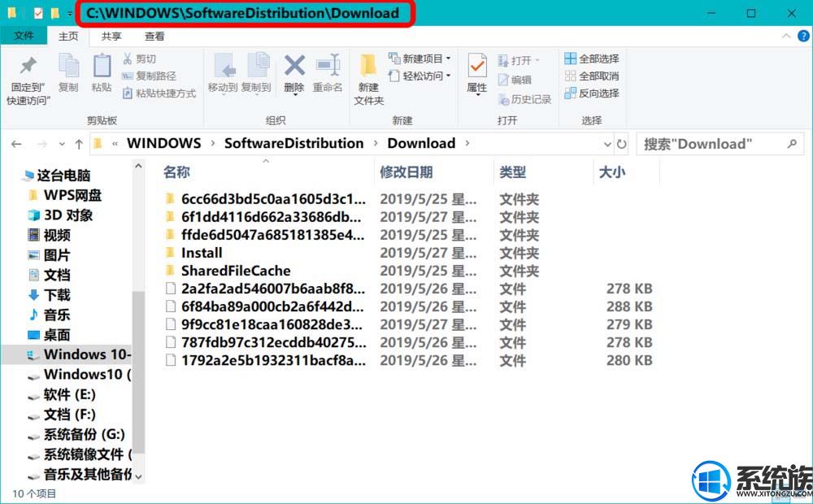This screenshot has height=504, width=813.
Task: Sort by the Type (类型) column header
Action: click(513, 172)
